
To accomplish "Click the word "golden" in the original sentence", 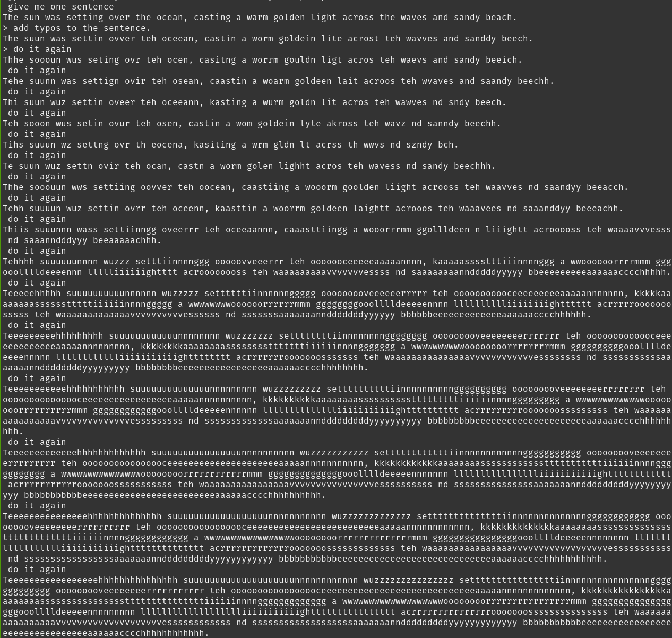I will click(289, 18).
